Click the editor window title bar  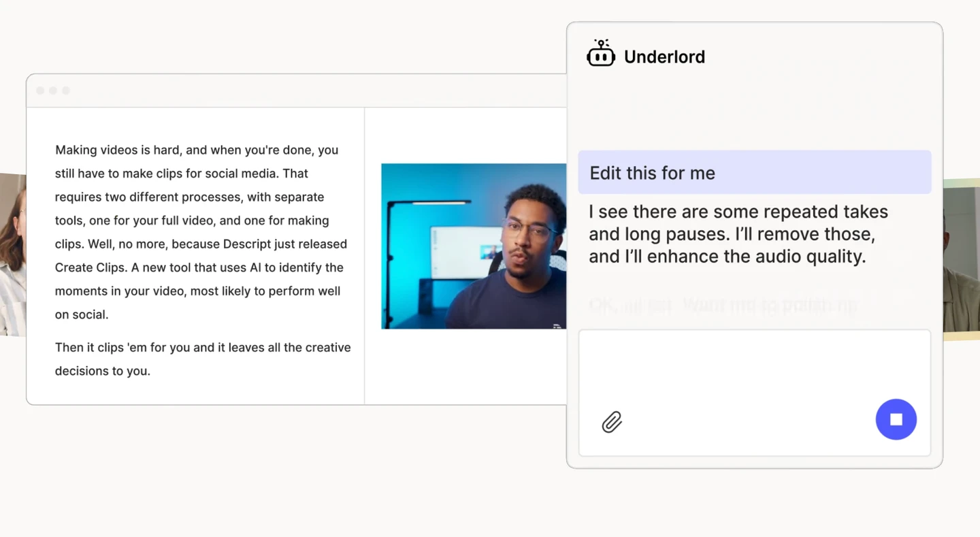click(272, 90)
